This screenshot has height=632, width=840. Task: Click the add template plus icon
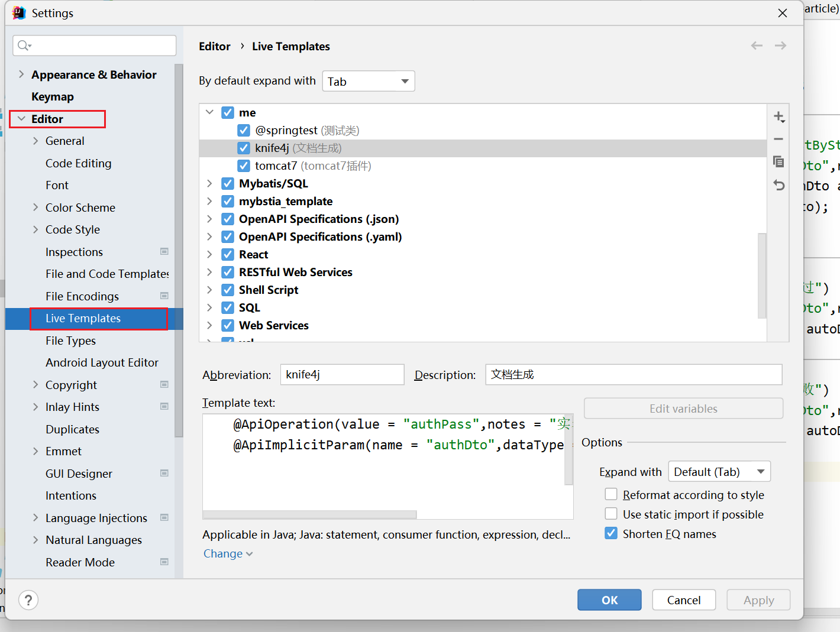(x=778, y=117)
